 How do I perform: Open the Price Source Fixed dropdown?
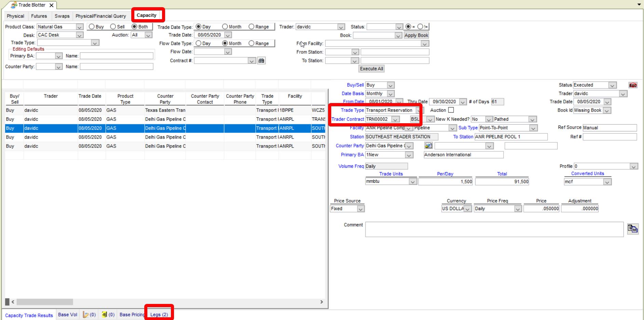click(x=361, y=209)
